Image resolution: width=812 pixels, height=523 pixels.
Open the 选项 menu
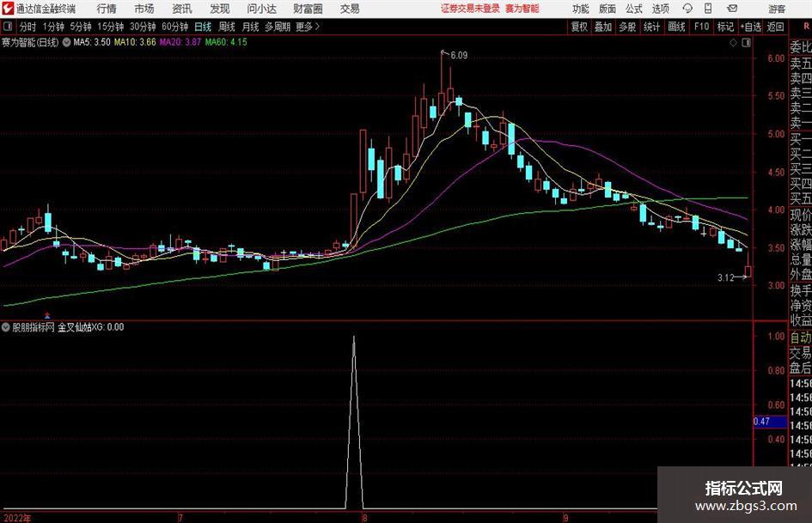(x=660, y=9)
